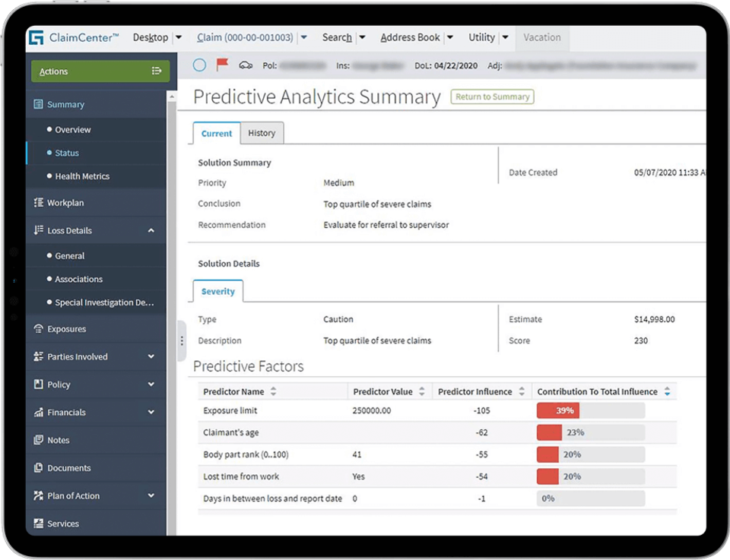Screen dimensions: 730x560
Task: Switch to the History tab
Action: tap(262, 132)
